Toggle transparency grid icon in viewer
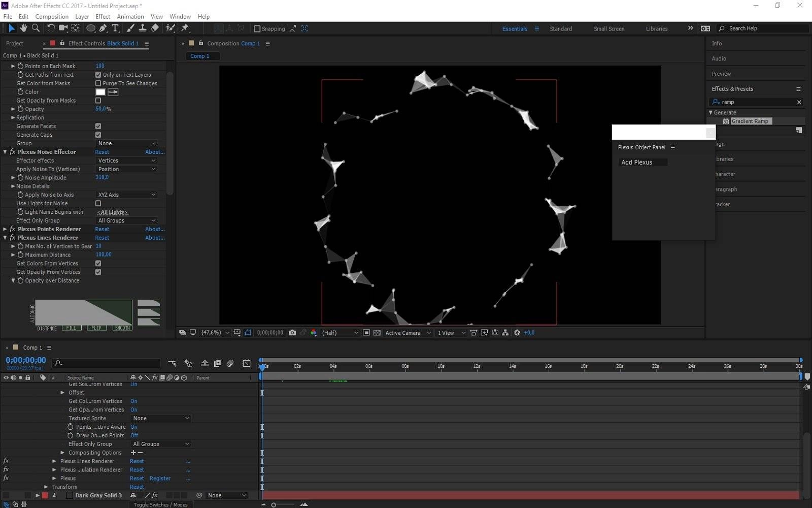812x508 pixels. (377, 333)
